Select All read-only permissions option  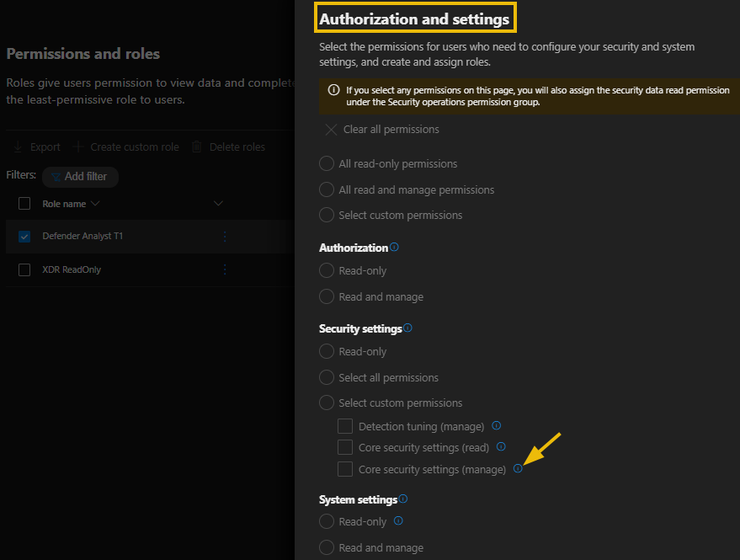tap(327, 164)
